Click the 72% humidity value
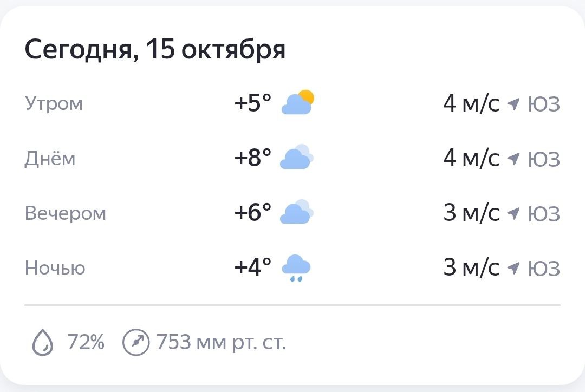The width and height of the screenshot is (585, 392). [x=86, y=343]
